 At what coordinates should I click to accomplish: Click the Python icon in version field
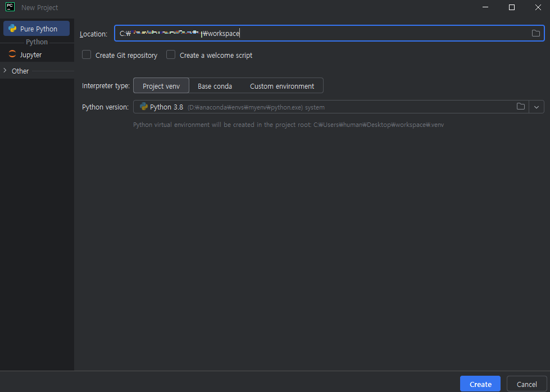(x=143, y=106)
